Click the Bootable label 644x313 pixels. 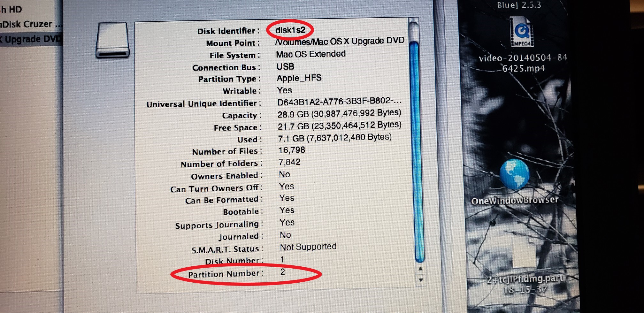coord(243,212)
